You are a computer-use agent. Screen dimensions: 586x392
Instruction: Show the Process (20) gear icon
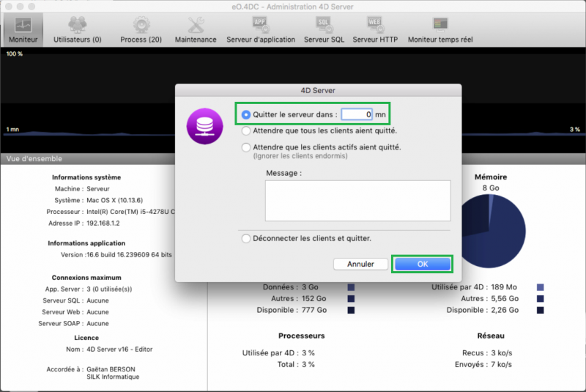click(141, 26)
